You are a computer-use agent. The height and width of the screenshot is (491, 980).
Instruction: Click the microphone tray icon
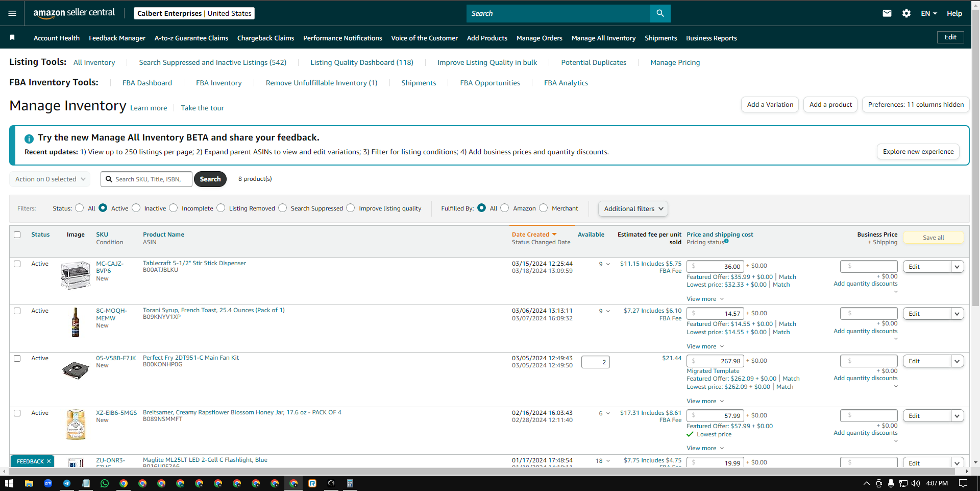891,483
